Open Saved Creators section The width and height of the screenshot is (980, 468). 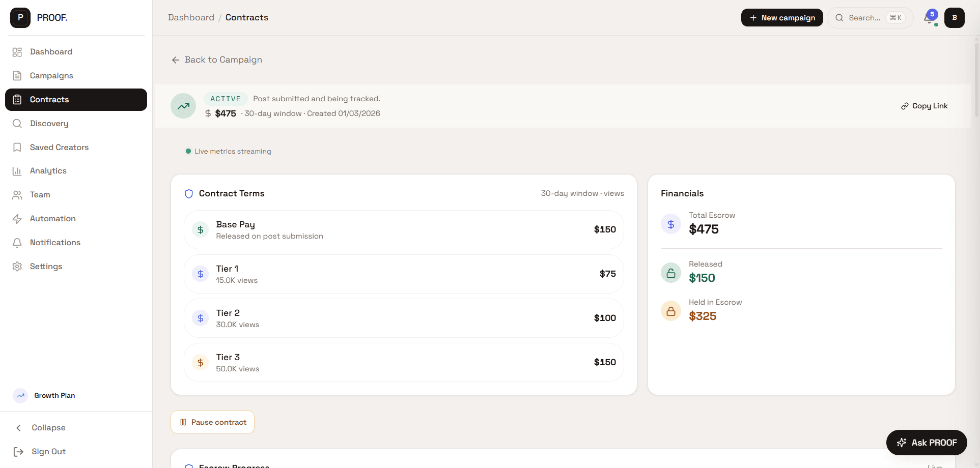point(76,148)
